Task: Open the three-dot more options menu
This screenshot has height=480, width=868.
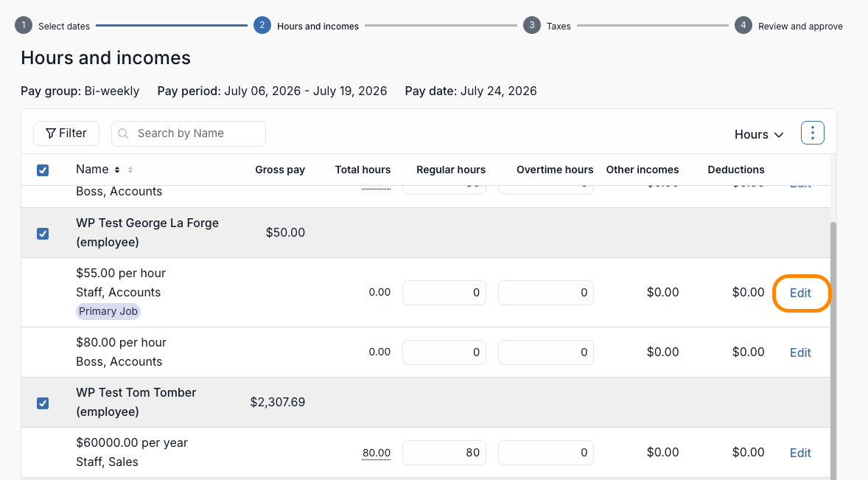Action: [x=812, y=133]
